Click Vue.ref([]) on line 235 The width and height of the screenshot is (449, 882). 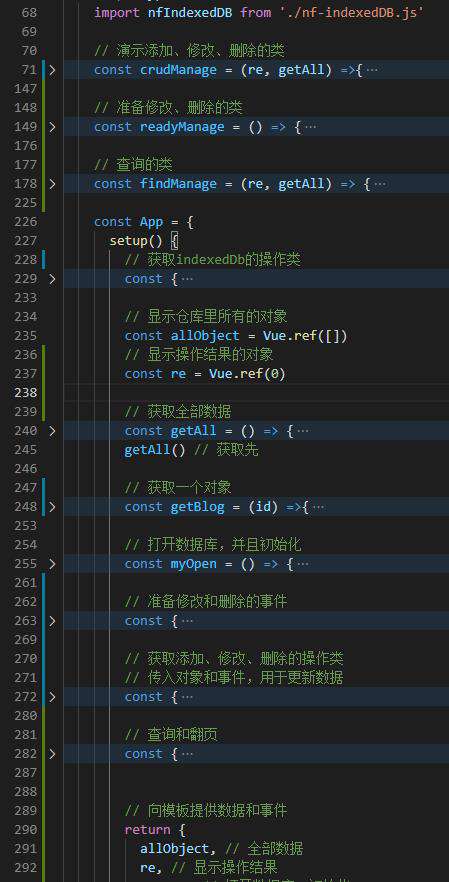305,336
